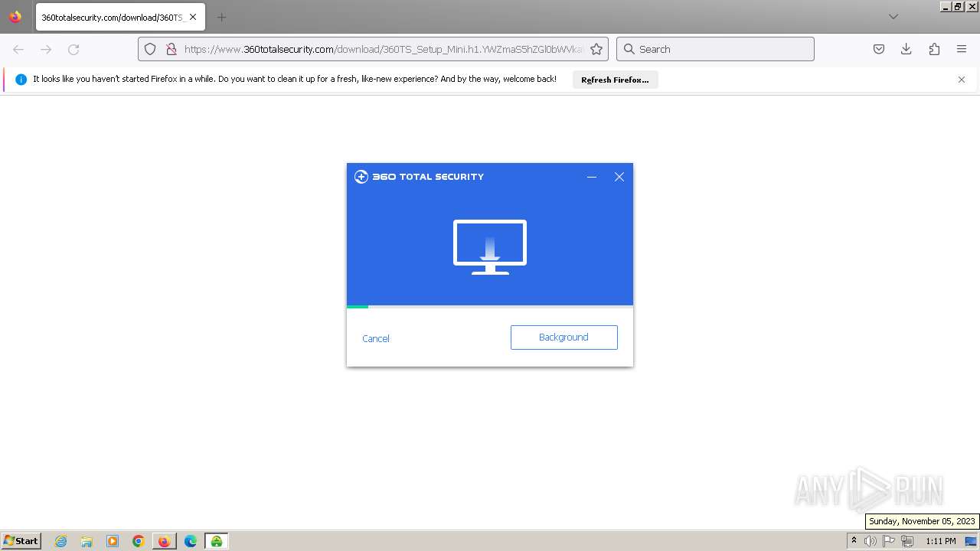
Task: Click the info icon in notification bar
Action: [x=21, y=80]
